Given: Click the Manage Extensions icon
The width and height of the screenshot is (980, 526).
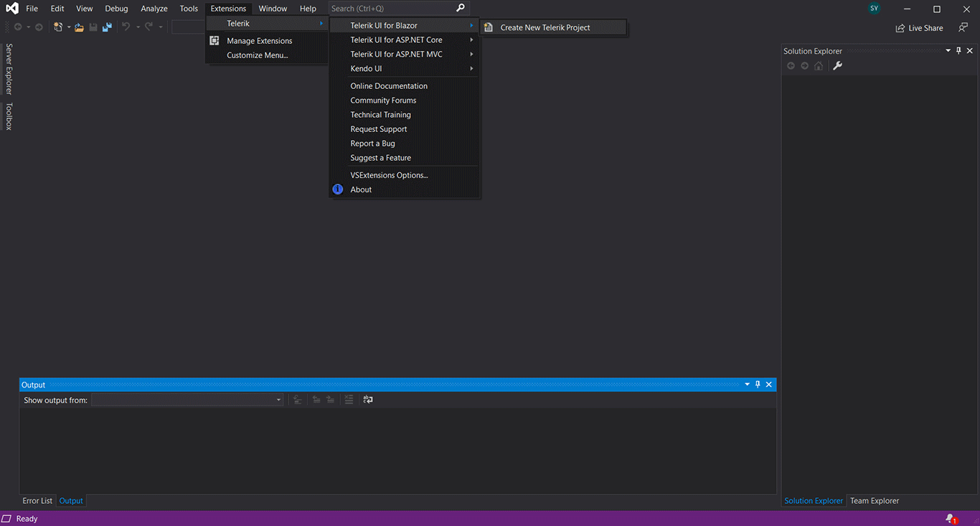Looking at the screenshot, I should (x=214, y=41).
